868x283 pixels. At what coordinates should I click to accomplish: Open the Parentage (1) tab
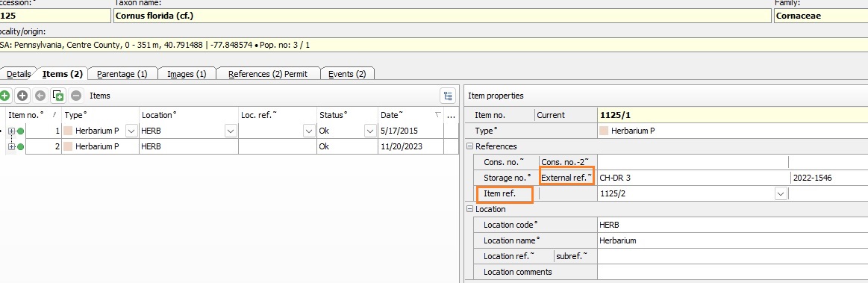pyautogui.click(x=122, y=74)
